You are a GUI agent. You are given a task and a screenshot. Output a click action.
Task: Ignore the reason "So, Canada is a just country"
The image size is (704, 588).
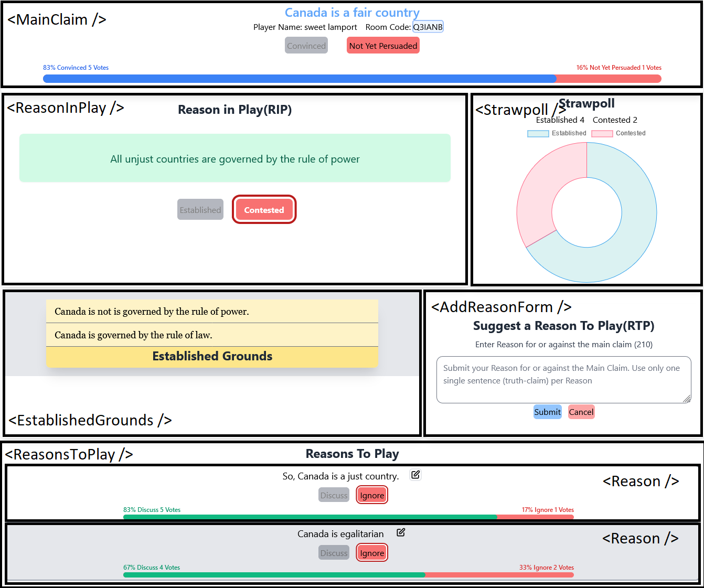[371, 495]
